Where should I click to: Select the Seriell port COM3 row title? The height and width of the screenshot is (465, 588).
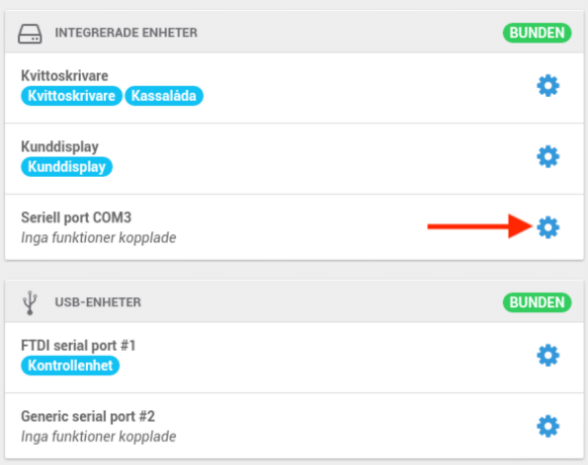point(76,218)
